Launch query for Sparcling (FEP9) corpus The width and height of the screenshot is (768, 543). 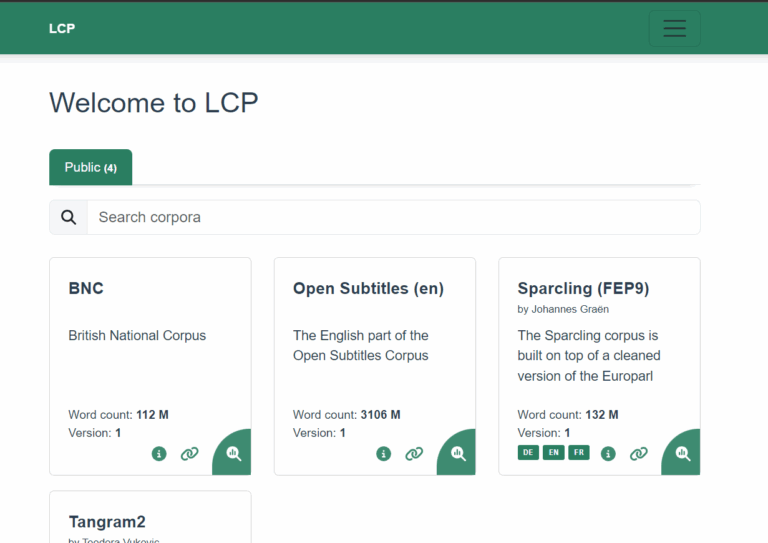682,453
